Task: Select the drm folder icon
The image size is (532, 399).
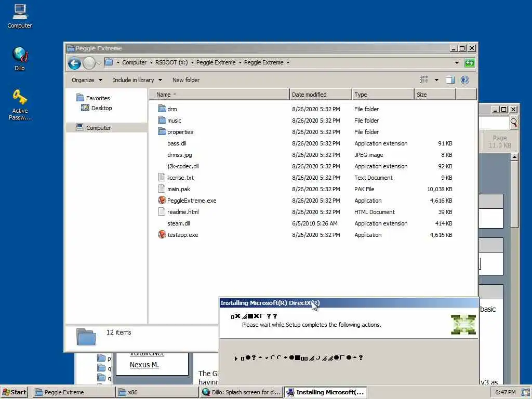Action: (162, 109)
